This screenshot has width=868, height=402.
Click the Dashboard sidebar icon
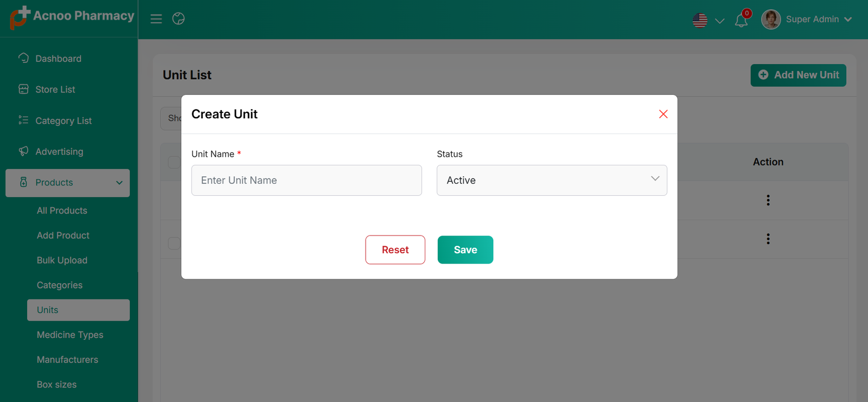(23, 58)
